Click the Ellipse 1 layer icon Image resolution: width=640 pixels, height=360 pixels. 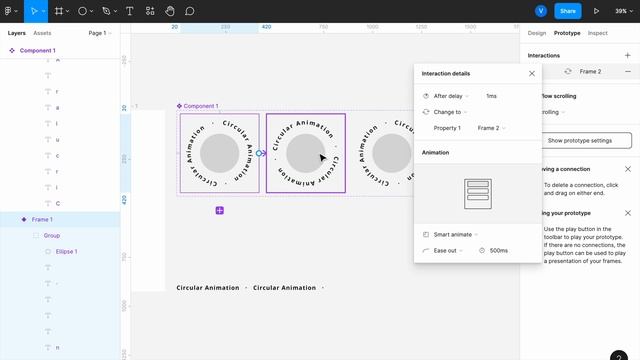pos(48,251)
